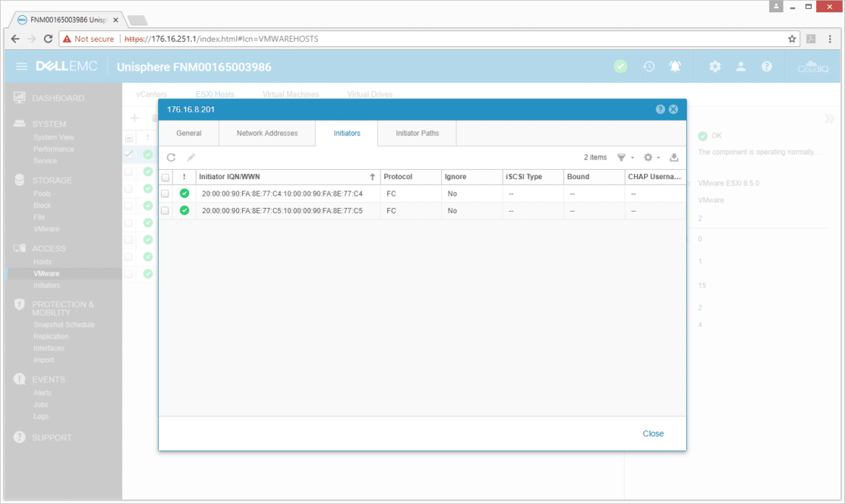The width and height of the screenshot is (845, 504).
Task: Reload the browser page
Action: [x=48, y=39]
